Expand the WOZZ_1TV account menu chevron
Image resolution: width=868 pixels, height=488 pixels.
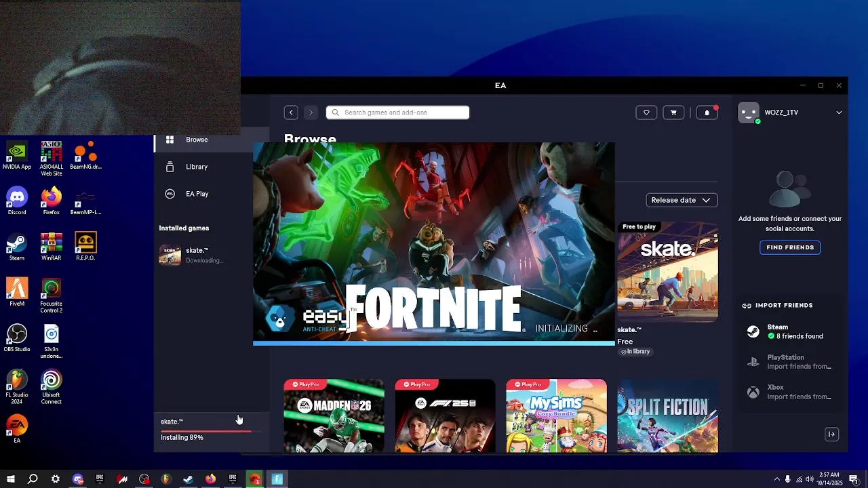pos(839,113)
